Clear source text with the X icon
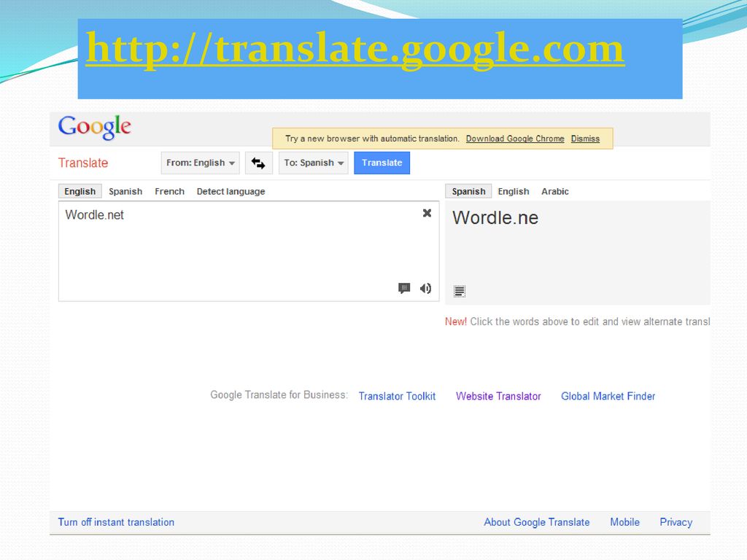The height and width of the screenshot is (560, 747). (x=427, y=213)
